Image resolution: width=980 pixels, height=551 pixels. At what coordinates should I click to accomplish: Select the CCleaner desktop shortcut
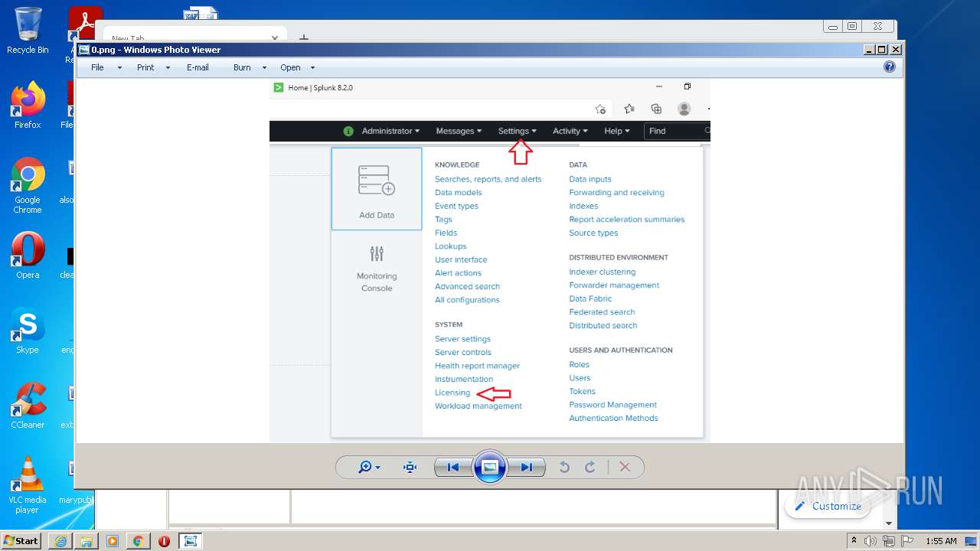point(28,406)
